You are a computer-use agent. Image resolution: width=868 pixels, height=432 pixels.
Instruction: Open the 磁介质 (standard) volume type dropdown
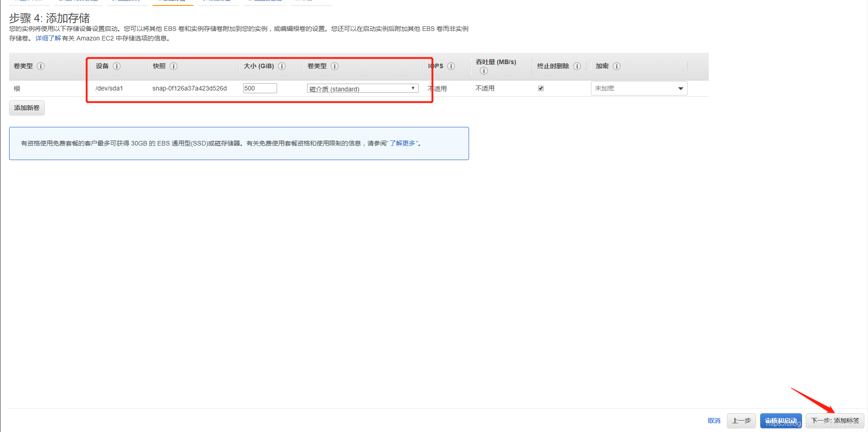tap(363, 88)
